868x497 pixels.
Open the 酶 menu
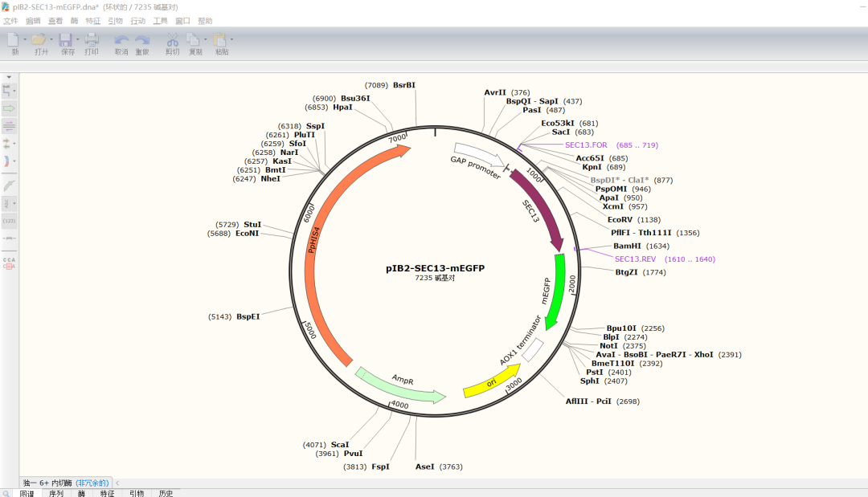[x=74, y=21]
